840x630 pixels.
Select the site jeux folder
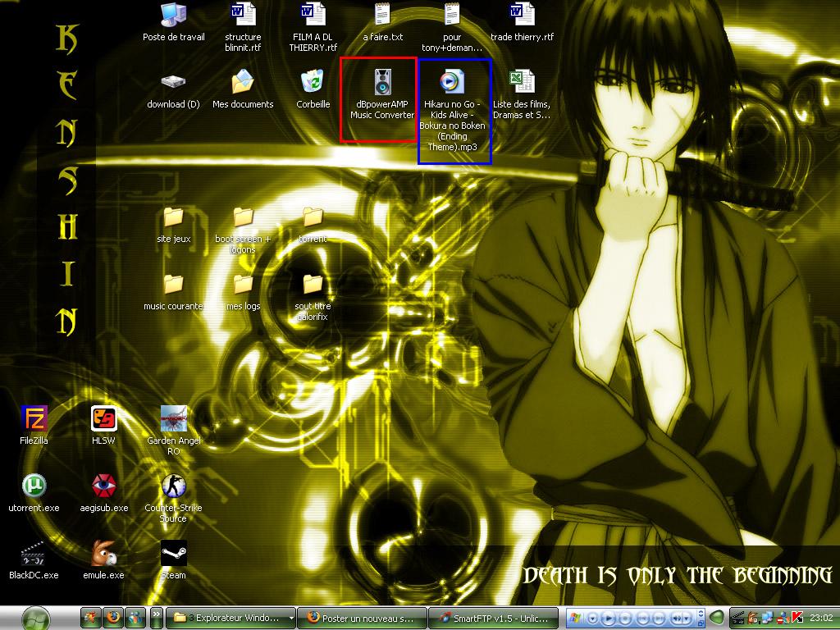coord(174,225)
